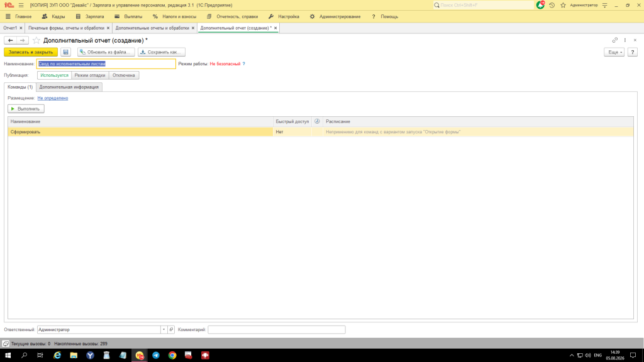Open Chrome on taskbar
Screen dimensions: 644x362
click(x=172, y=356)
